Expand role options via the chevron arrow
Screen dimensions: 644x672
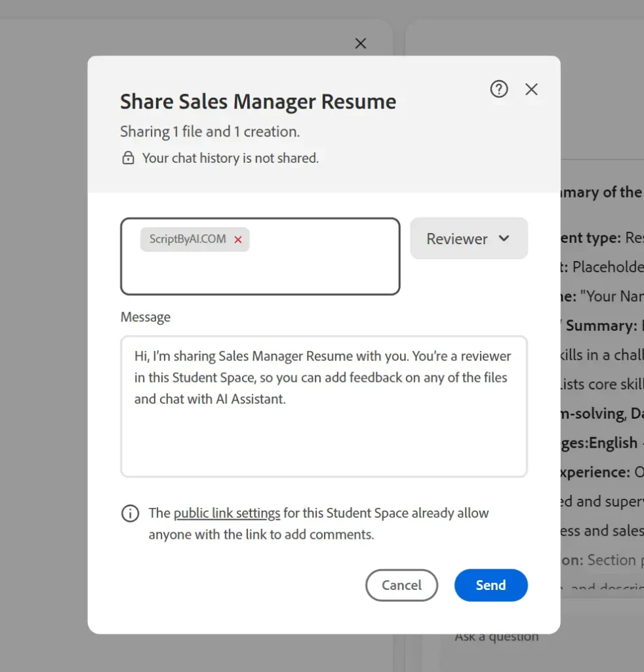504,238
